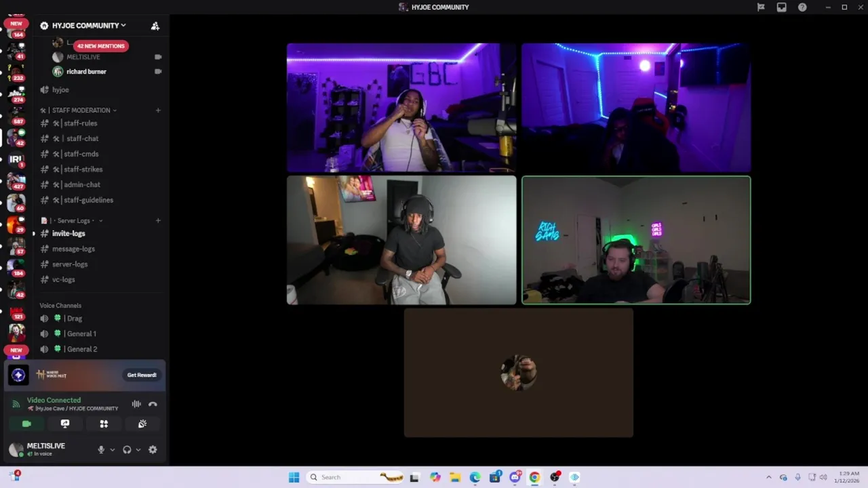Click the Windows taskbar Search box

coord(353,477)
